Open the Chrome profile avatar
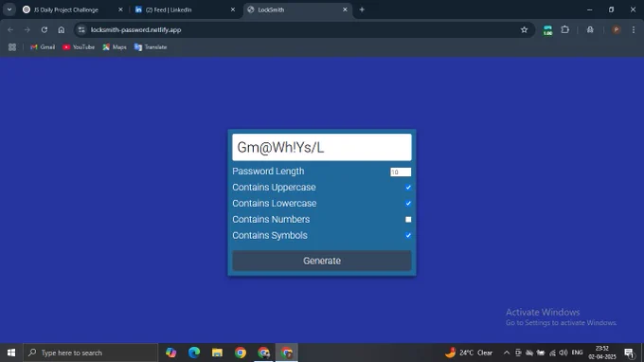 [x=617, y=30]
